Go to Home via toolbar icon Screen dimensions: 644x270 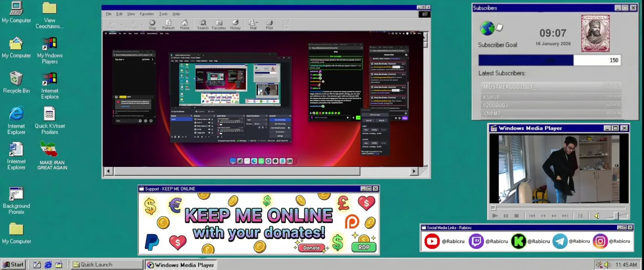click(x=184, y=25)
